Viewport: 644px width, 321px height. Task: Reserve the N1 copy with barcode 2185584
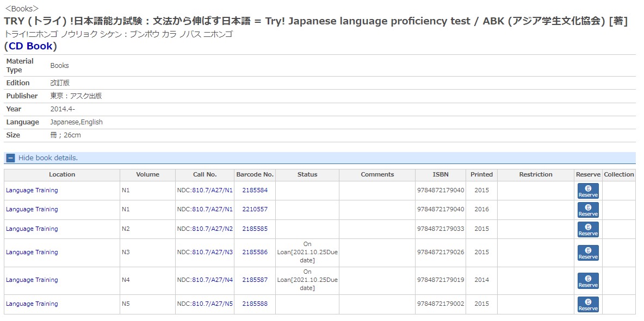click(588, 191)
